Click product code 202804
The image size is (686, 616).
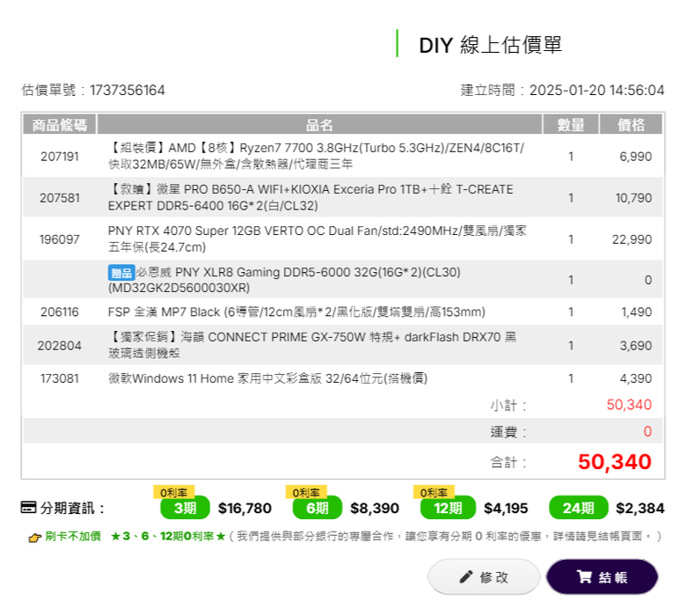coord(60,346)
